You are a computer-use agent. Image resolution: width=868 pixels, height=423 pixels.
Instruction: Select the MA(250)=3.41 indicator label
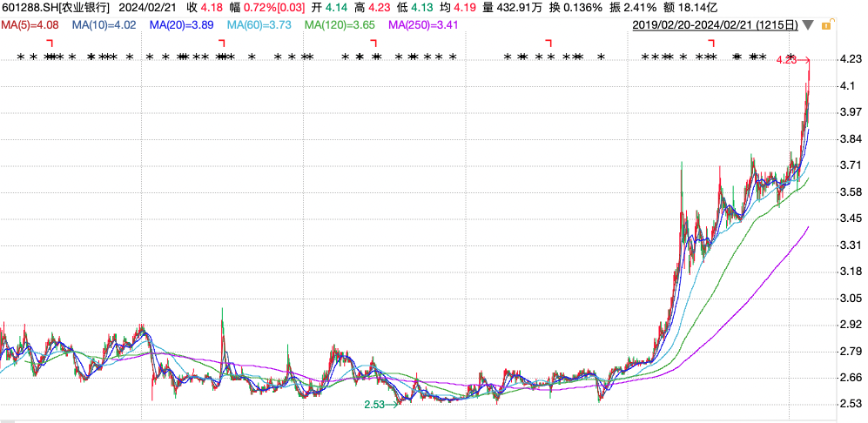(423, 25)
